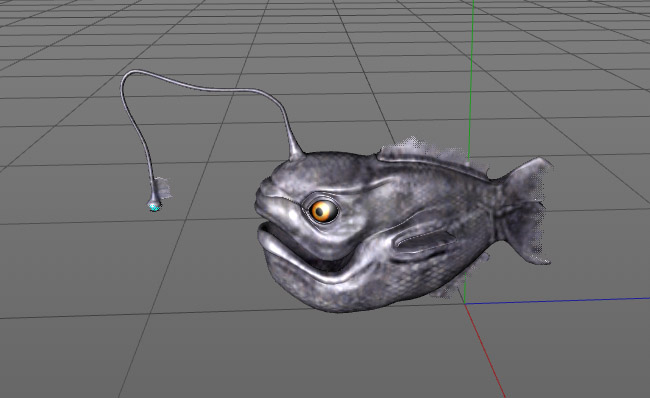Select the narrow tail stem before the fin
Screen dimensions: 650x398
(502, 207)
